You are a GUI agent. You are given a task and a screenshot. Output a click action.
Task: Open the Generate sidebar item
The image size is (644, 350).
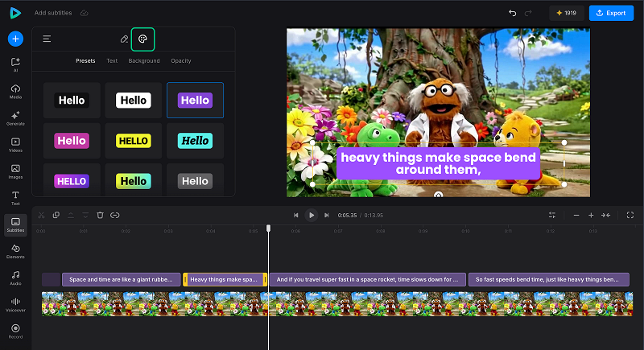coord(15,118)
